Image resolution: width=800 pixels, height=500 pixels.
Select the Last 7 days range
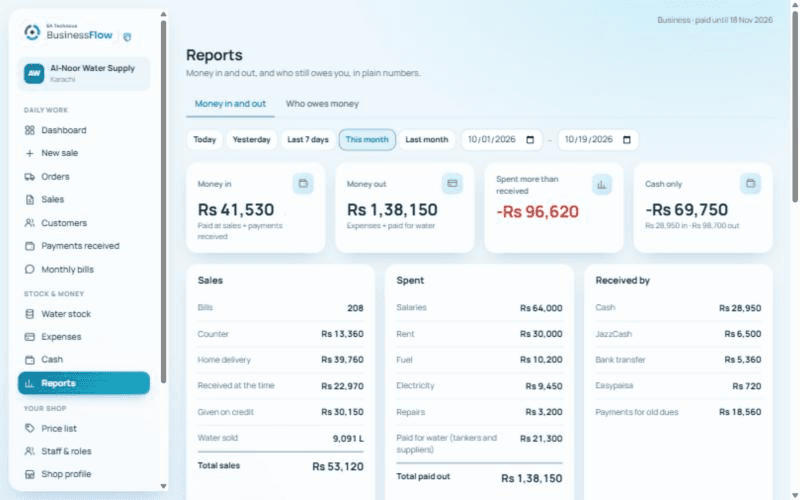(308, 140)
